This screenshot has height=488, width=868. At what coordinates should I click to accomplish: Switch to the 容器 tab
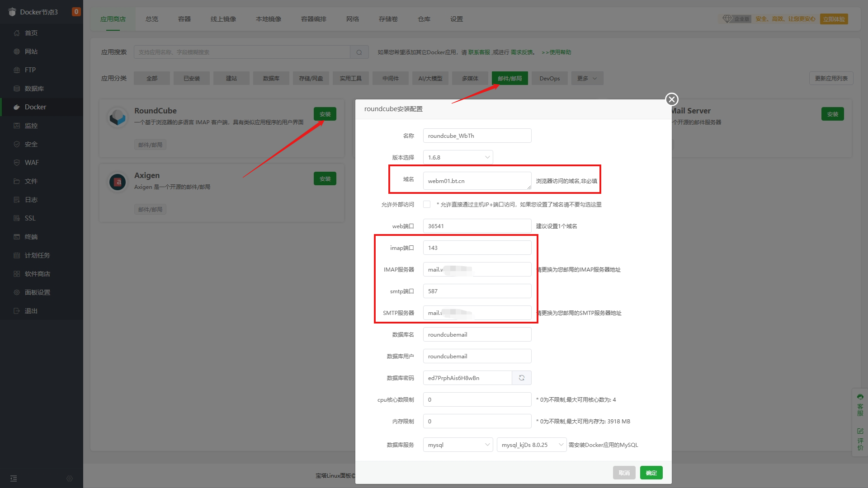click(184, 19)
